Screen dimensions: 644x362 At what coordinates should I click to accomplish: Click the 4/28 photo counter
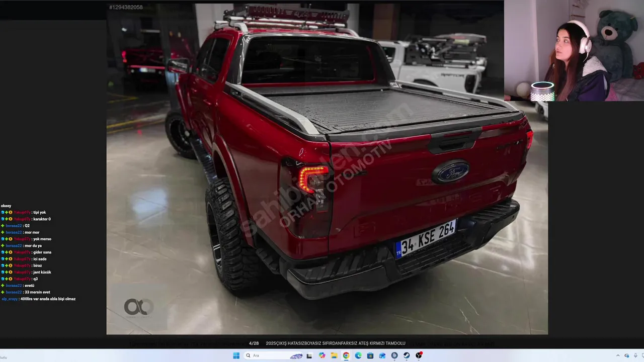coord(254,343)
